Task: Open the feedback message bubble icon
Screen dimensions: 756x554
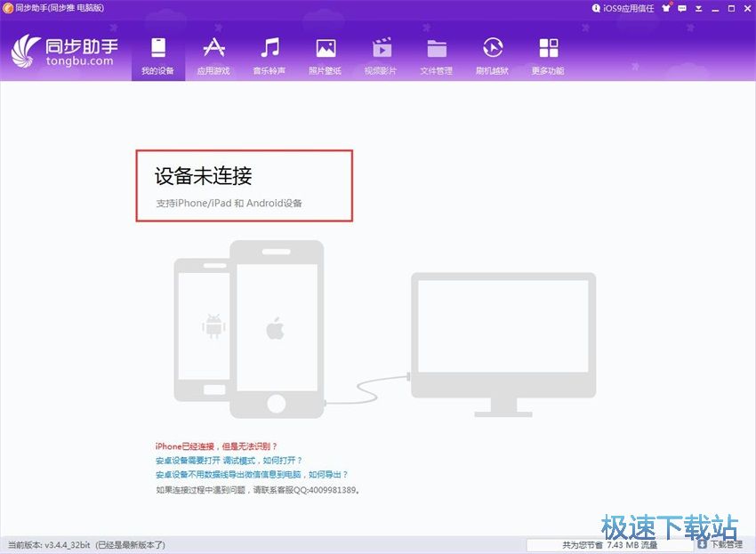Action: click(x=682, y=8)
